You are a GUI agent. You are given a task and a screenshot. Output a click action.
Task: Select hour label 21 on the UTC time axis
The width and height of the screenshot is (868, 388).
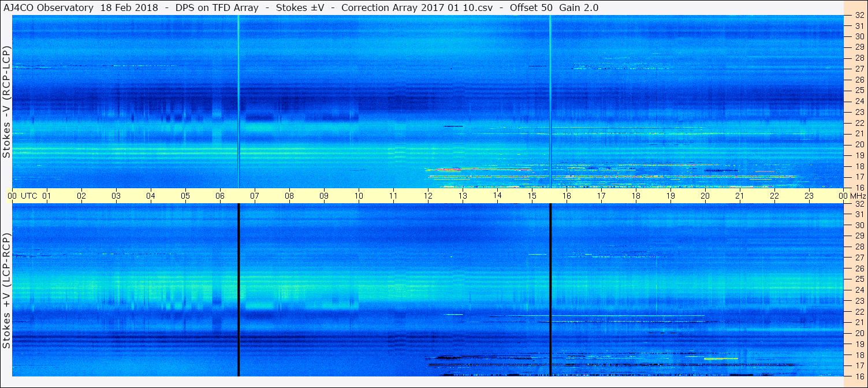[x=740, y=196]
